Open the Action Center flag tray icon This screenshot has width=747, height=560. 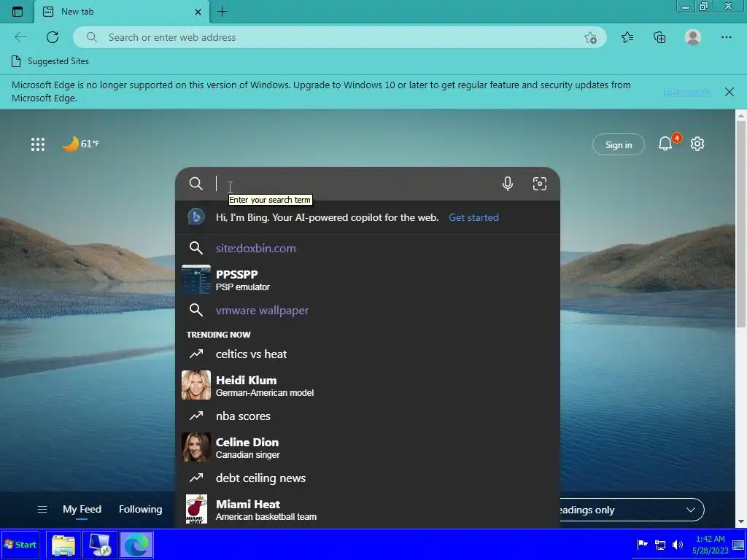pos(642,544)
